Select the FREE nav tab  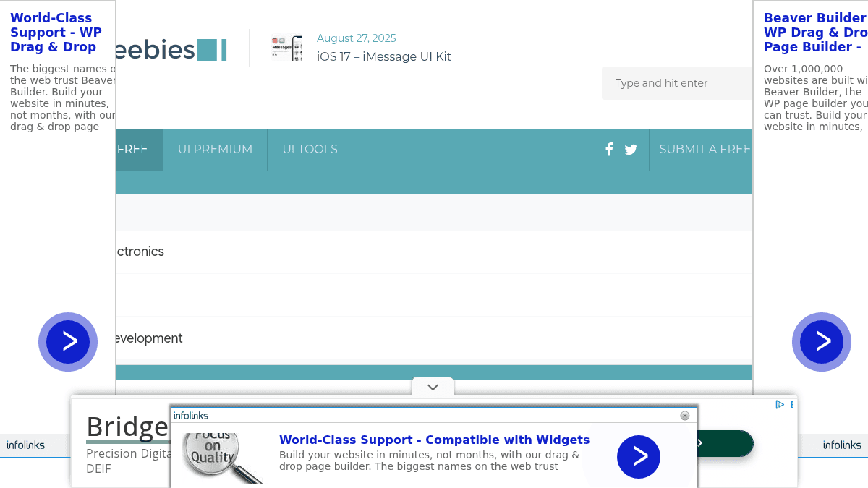(x=139, y=150)
